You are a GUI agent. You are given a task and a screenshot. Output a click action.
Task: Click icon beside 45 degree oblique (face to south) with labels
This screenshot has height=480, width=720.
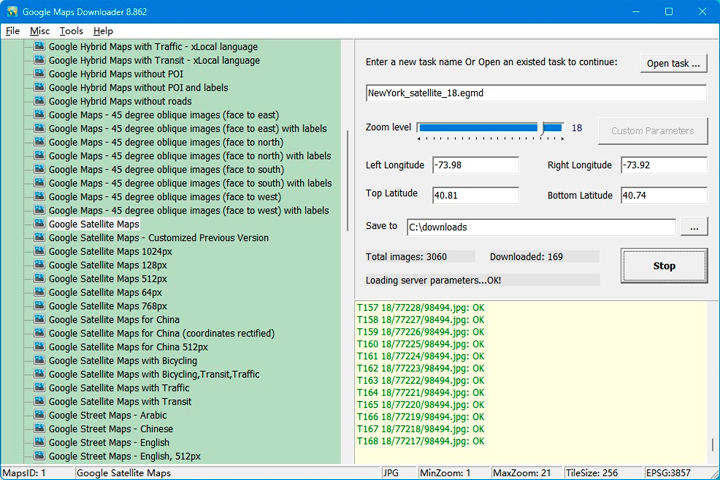point(39,183)
